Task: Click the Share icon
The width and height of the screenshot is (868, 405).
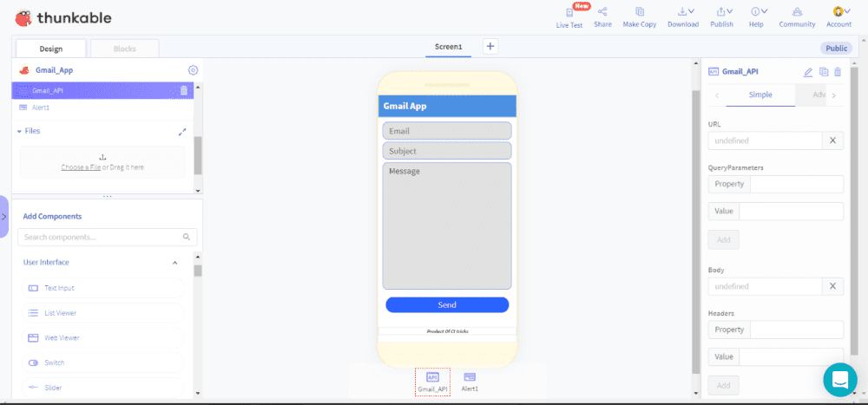Action: tap(602, 11)
